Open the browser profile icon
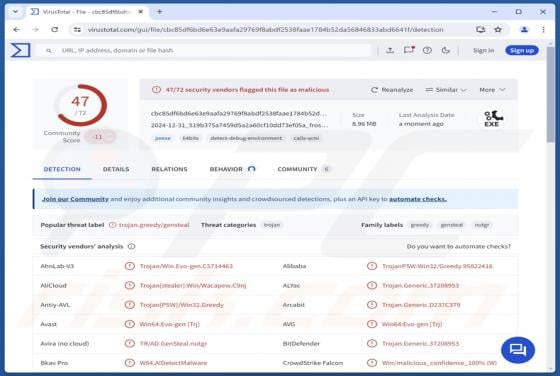 pyautogui.click(x=524, y=30)
